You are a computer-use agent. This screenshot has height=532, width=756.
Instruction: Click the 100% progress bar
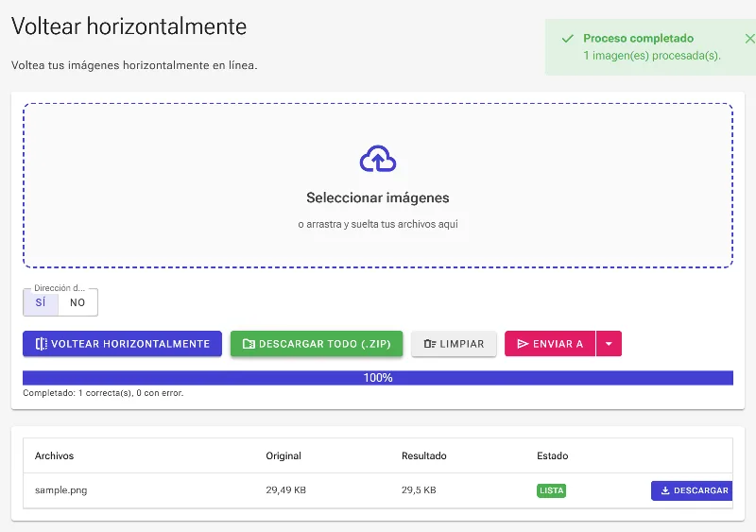click(378, 378)
